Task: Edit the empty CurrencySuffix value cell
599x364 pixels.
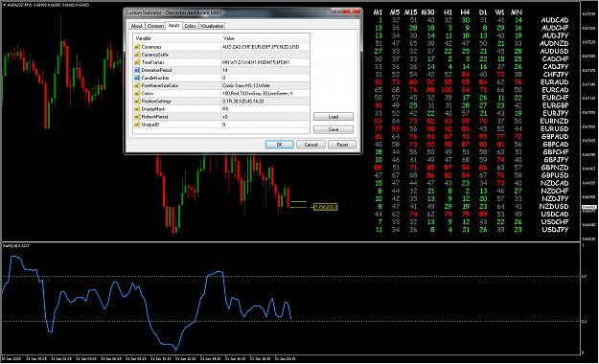Action: pyautogui.click(x=265, y=55)
